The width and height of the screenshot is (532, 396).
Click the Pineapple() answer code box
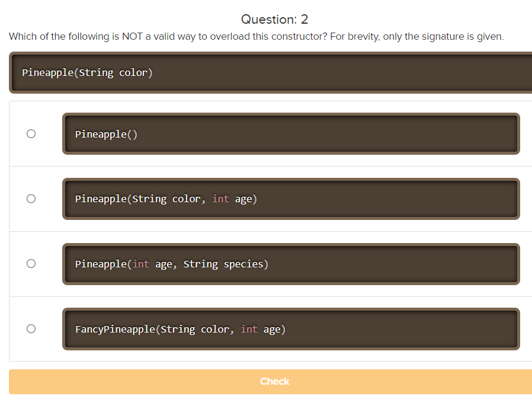tap(290, 133)
